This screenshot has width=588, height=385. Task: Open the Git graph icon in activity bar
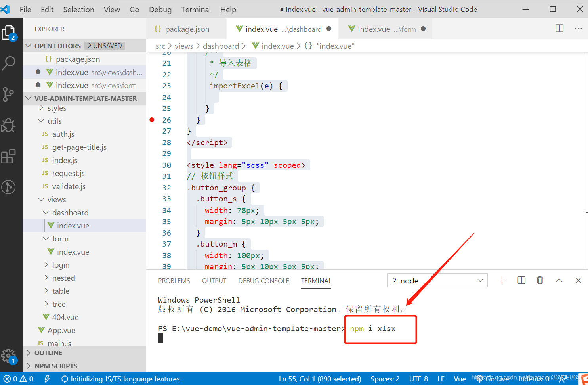(8, 187)
